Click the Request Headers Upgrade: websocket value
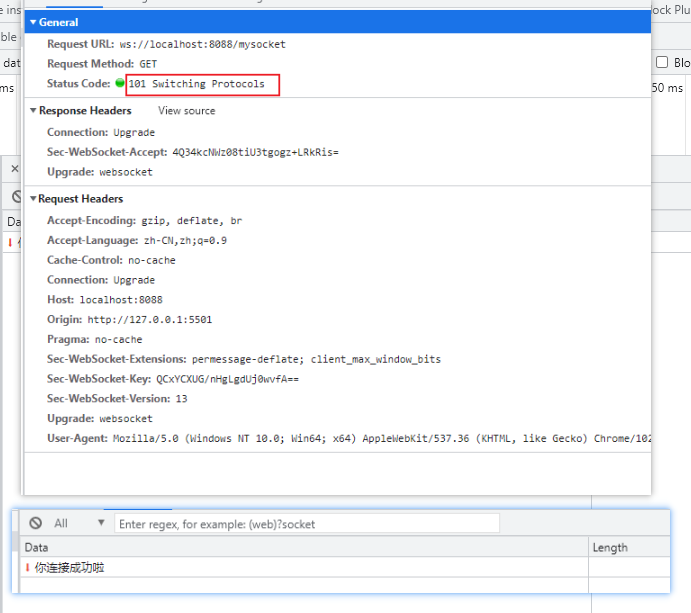This screenshot has width=691, height=613. (x=126, y=419)
